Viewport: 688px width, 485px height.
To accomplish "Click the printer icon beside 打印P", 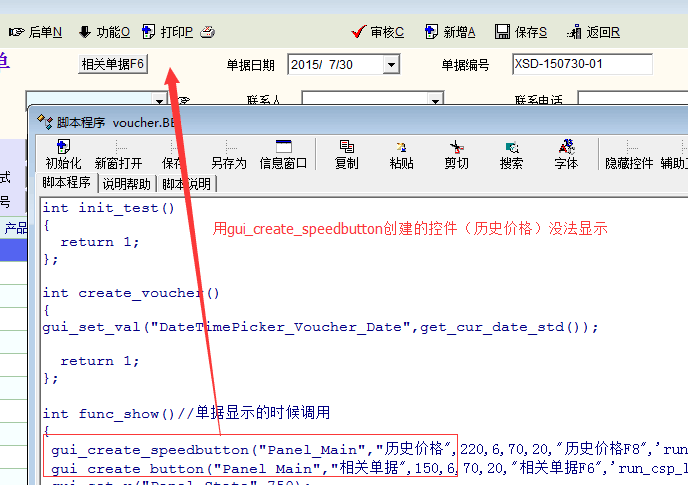I will pyautogui.click(x=207, y=32).
